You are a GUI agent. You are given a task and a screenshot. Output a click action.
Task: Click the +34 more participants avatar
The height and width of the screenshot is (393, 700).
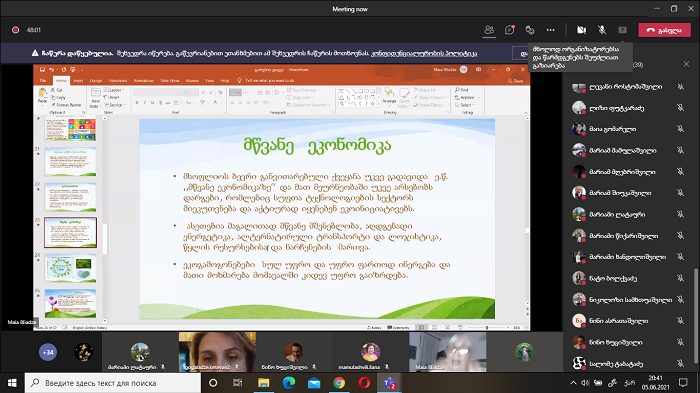coord(48,352)
